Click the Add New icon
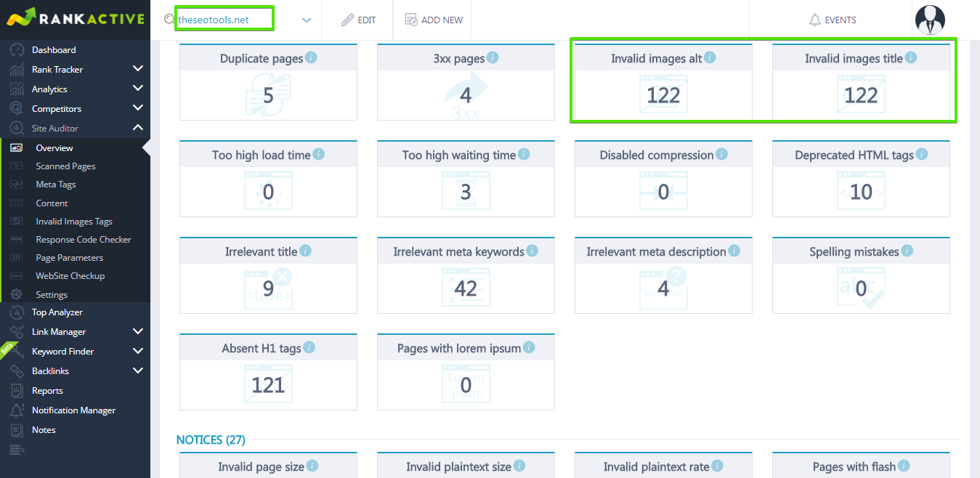 point(411,20)
